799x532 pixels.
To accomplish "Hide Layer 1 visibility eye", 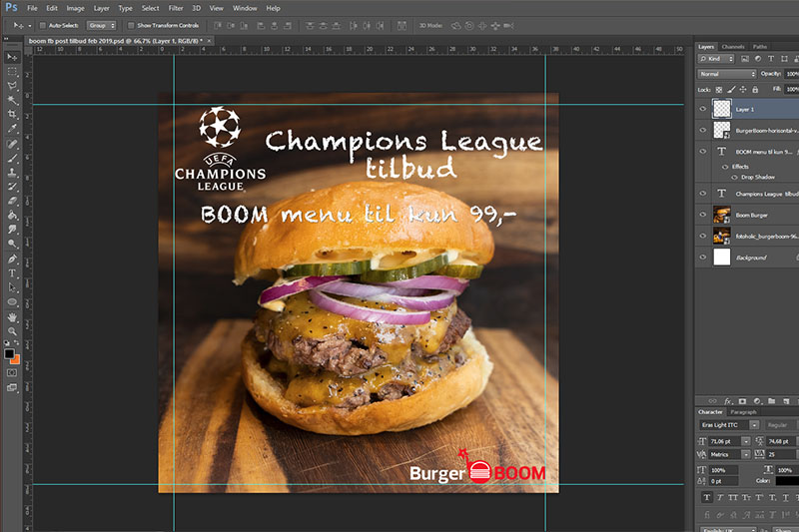I will [703, 109].
